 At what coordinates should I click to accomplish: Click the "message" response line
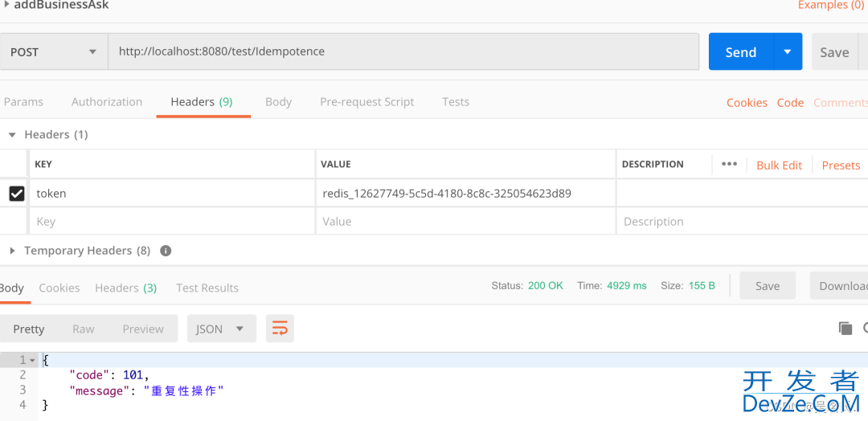pos(146,390)
